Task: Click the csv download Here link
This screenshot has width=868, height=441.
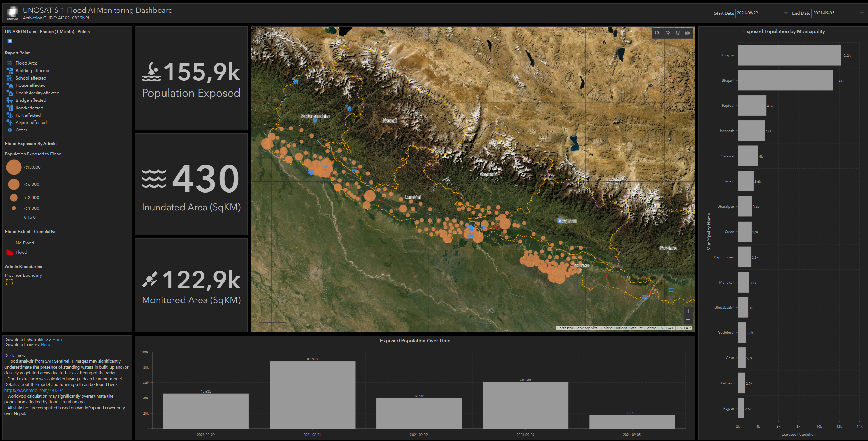Action: point(45,345)
